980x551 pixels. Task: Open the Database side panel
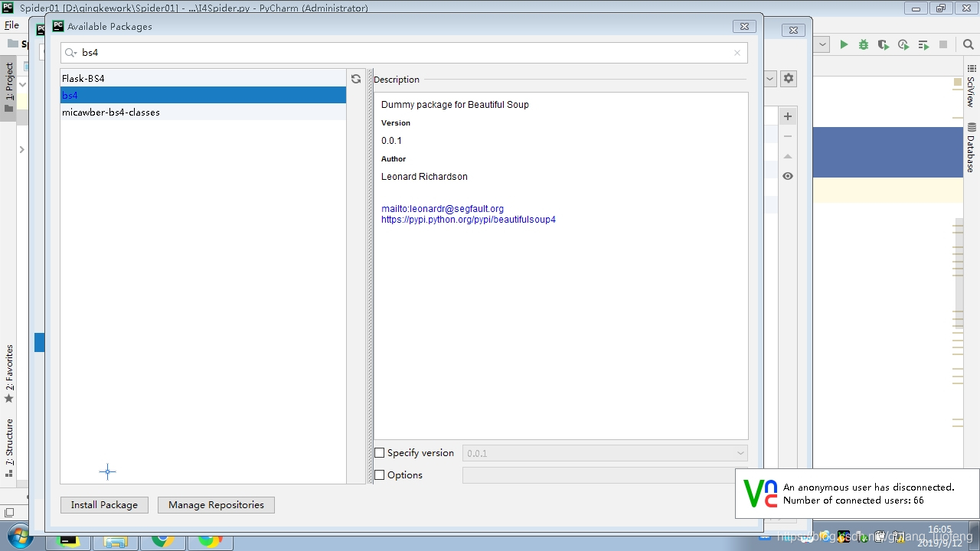point(971,148)
